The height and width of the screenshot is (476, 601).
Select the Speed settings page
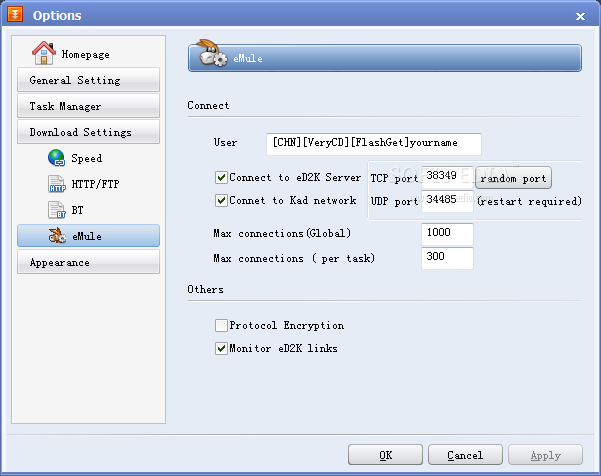87,158
